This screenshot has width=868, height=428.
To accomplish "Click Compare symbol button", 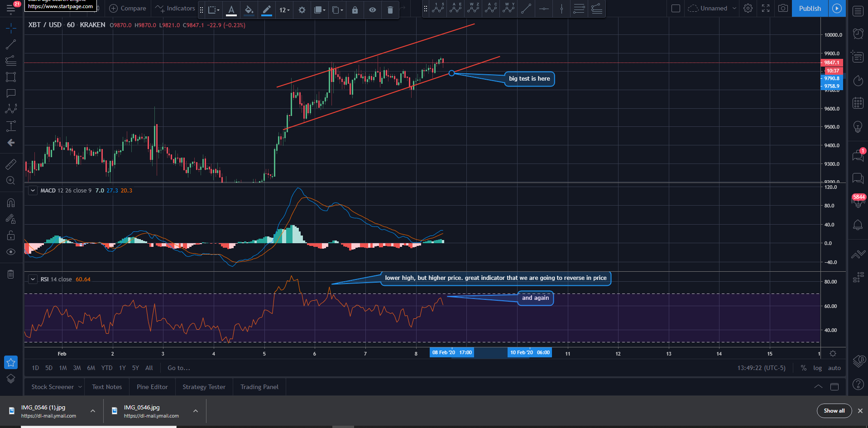I will point(128,8).
